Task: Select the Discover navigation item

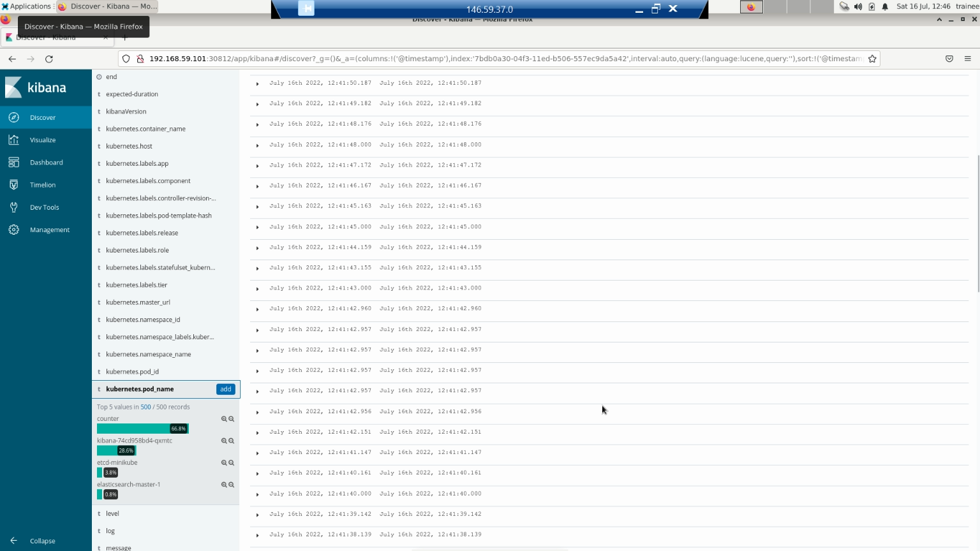Action: (42, 117)
